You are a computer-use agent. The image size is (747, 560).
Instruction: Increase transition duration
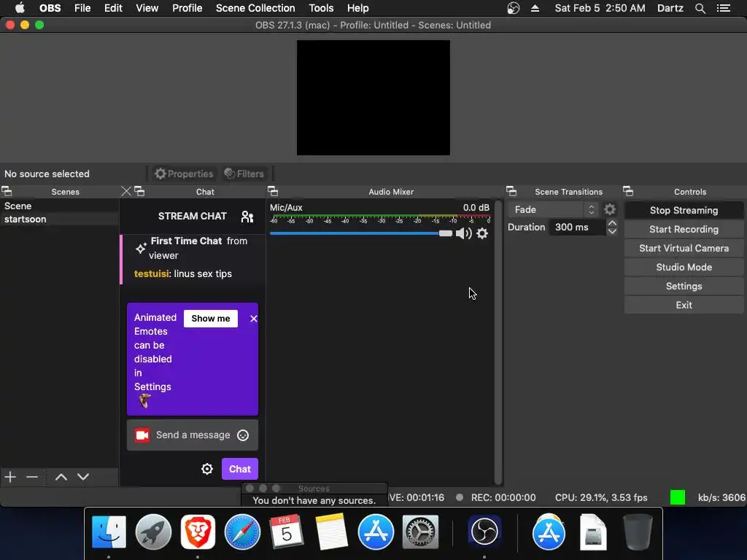(x=612, y=223)
